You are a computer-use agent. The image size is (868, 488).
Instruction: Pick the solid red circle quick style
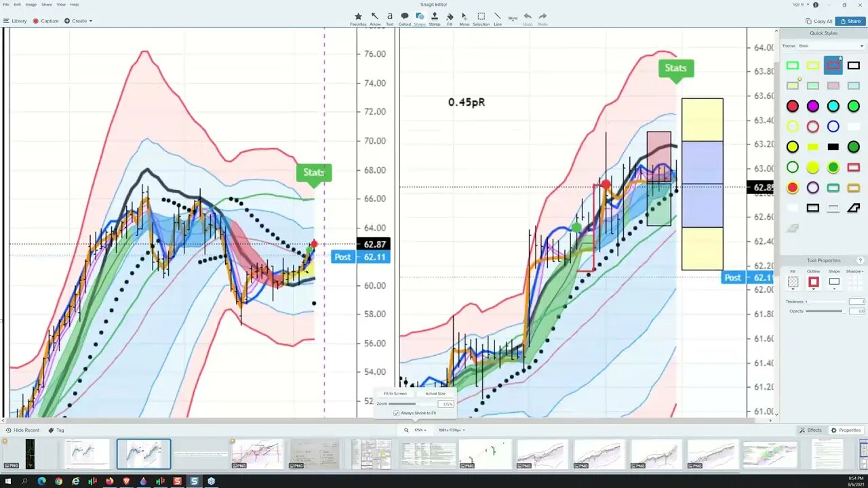pyautogui.click(x=792, y=106)
